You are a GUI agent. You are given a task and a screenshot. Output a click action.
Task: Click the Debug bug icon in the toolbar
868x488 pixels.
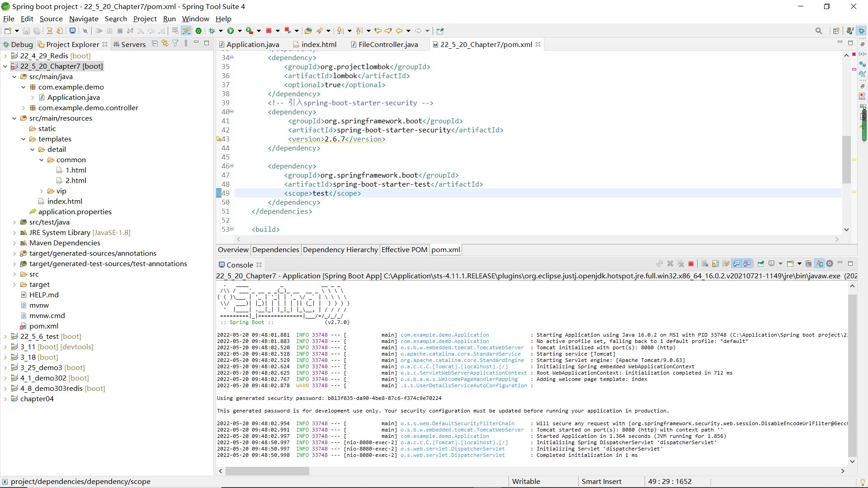point(212,31)
